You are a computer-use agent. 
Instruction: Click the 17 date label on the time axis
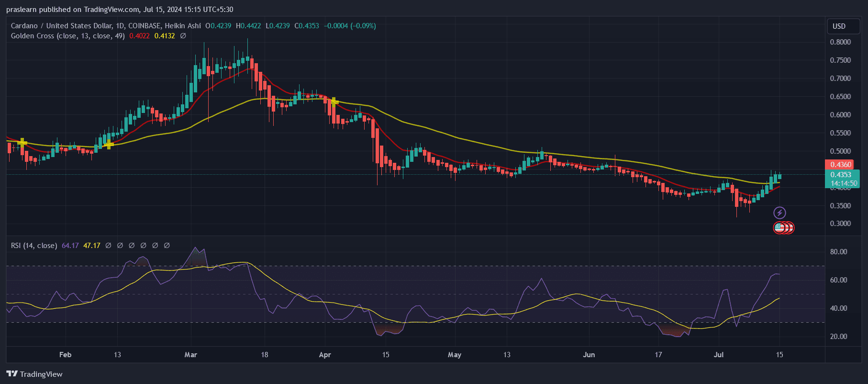click(658, 355)
